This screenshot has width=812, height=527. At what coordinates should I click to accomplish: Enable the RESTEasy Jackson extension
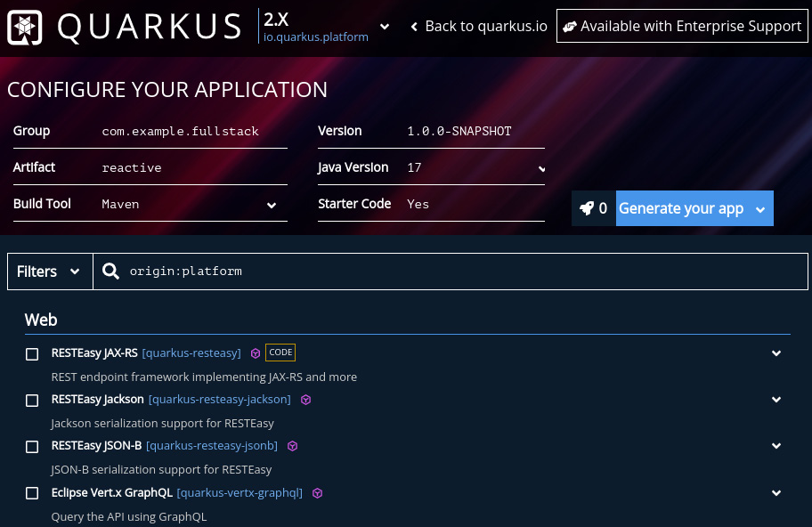tap(32, 400)
